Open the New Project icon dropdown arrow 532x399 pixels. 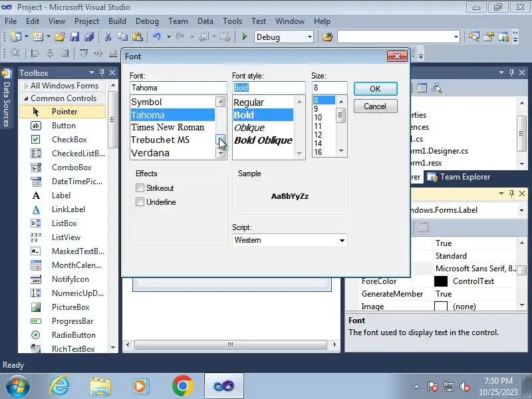click(x=26, y=37)
